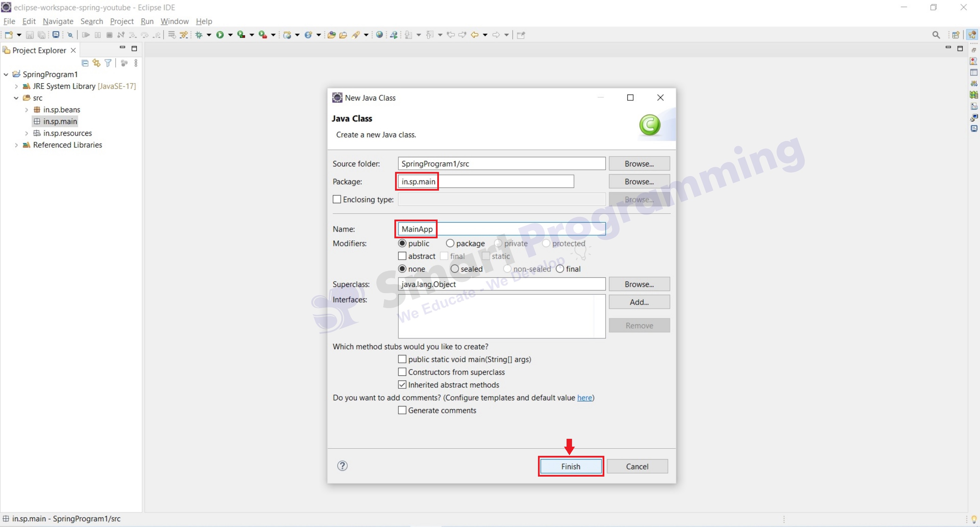980x527 pixels.
Task: Open the Project Explorer view menu dots
Action: 136,63
